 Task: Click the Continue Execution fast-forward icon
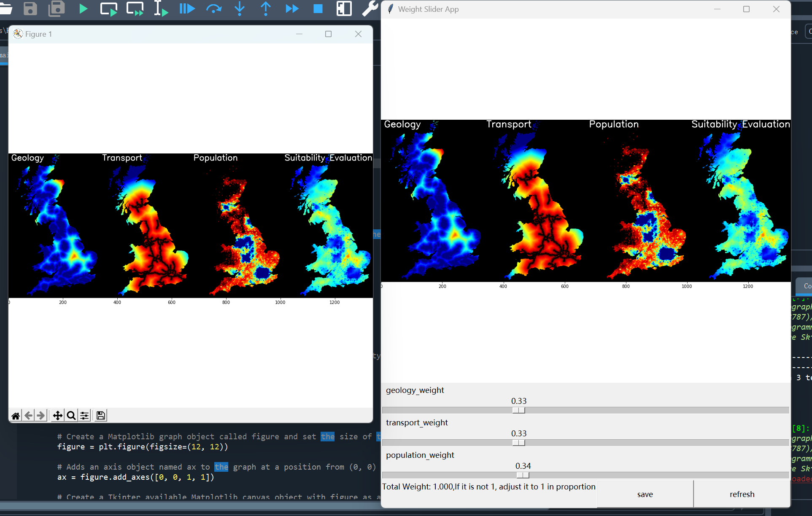(292, 8)
